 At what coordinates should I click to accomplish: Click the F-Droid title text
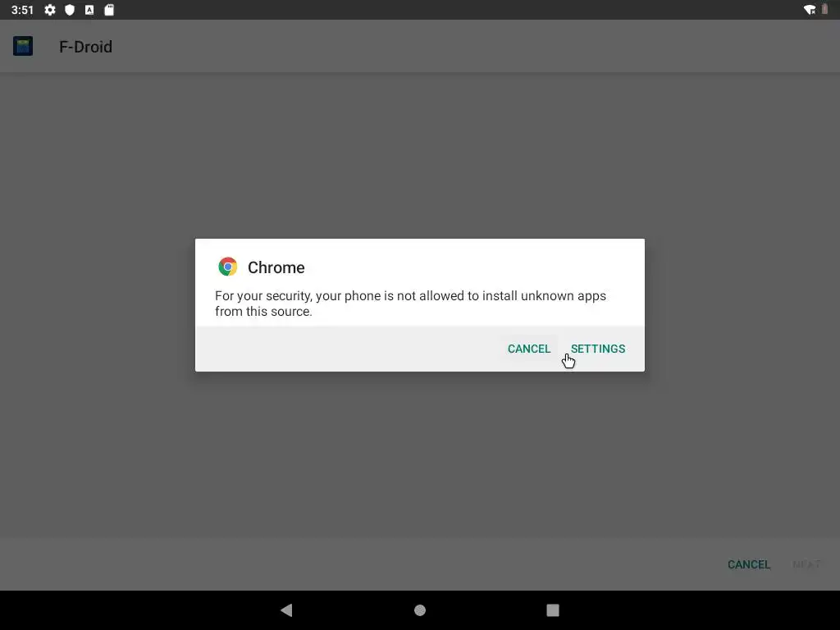[85, 47]
